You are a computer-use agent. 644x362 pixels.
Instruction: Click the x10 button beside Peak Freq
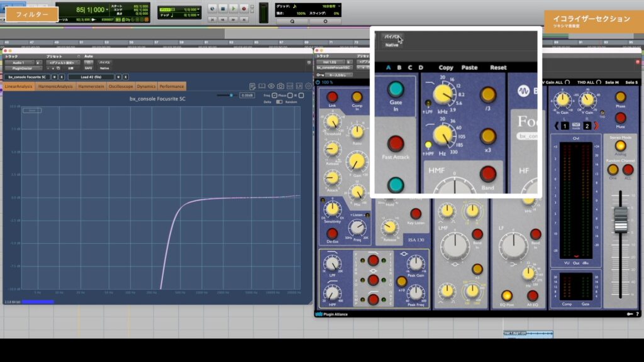coord(401,282)
